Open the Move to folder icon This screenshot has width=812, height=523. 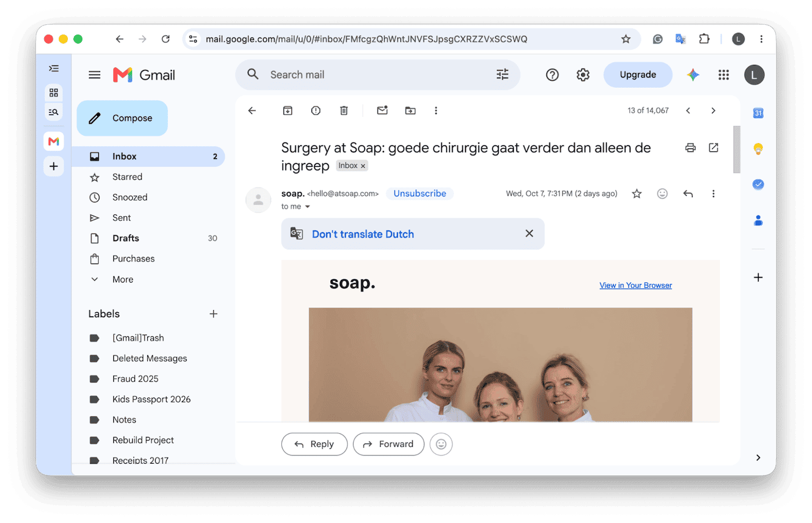410,110
